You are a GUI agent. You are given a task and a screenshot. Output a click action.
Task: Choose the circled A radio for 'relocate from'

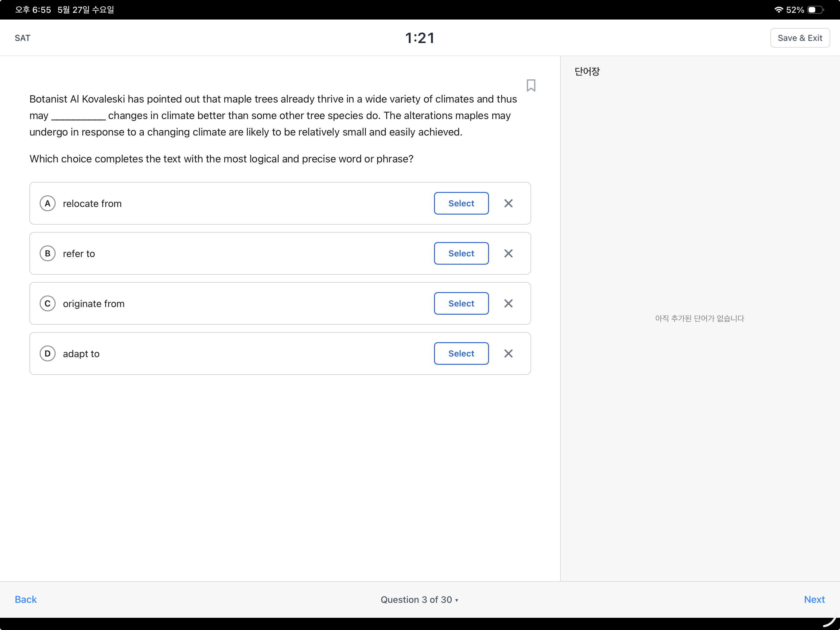(x=48, y=203)
